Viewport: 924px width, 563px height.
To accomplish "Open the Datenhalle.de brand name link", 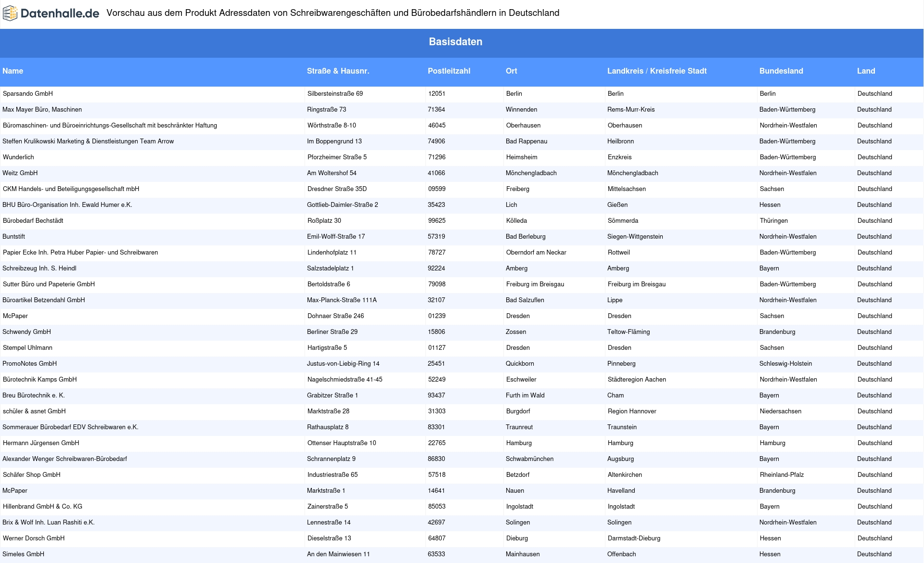I will (60, 13).
